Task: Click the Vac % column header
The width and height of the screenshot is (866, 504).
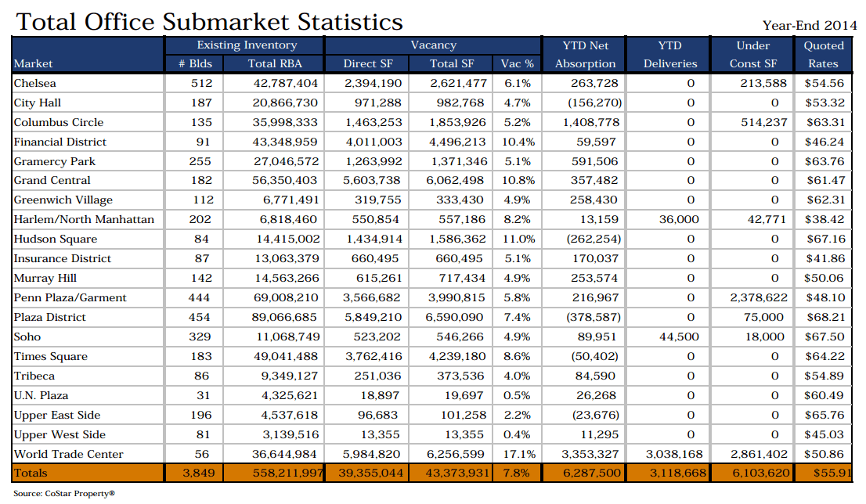Action: tap(517, 63)
